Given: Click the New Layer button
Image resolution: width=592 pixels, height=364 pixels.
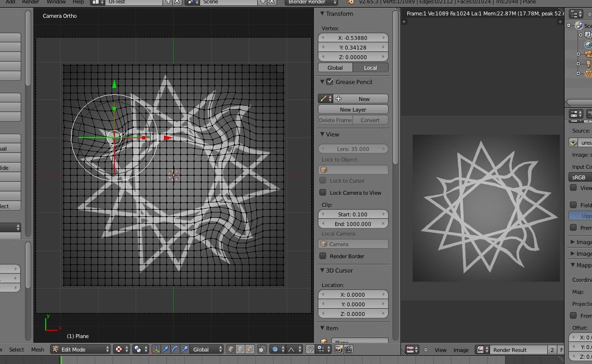Looking at the screenshot, I should pyautogui.click(x=353, y=110).
